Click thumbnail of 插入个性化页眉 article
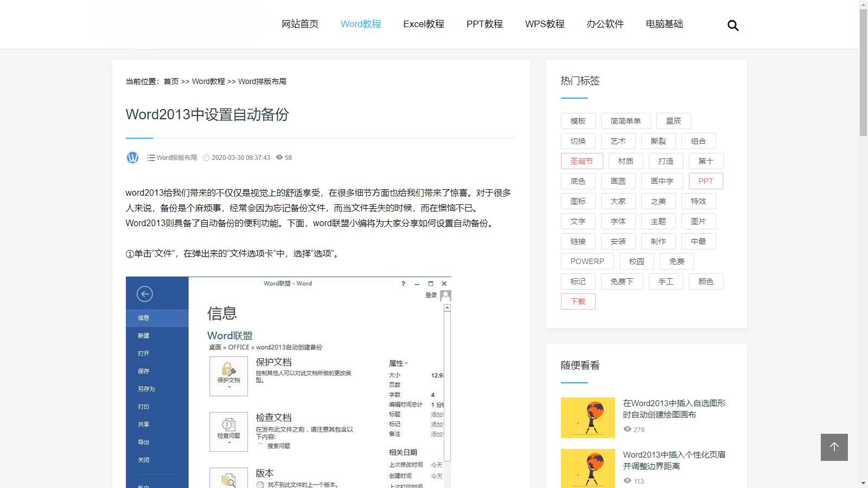This screenshot has height=488, width=868. click(588, 468)
